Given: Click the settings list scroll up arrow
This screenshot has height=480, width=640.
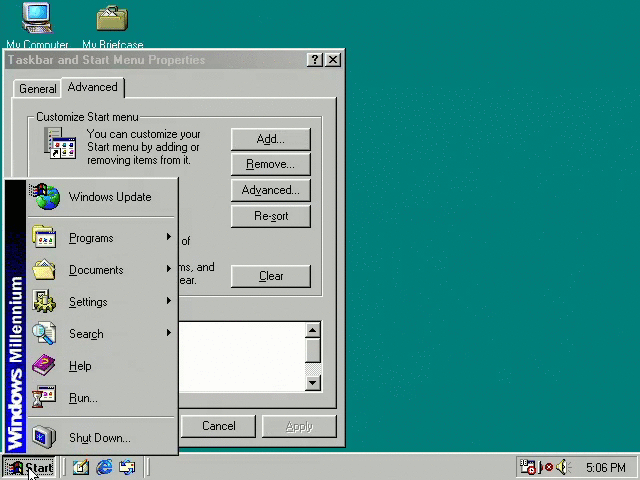Looking at the screenshot, I should point(313,330).
